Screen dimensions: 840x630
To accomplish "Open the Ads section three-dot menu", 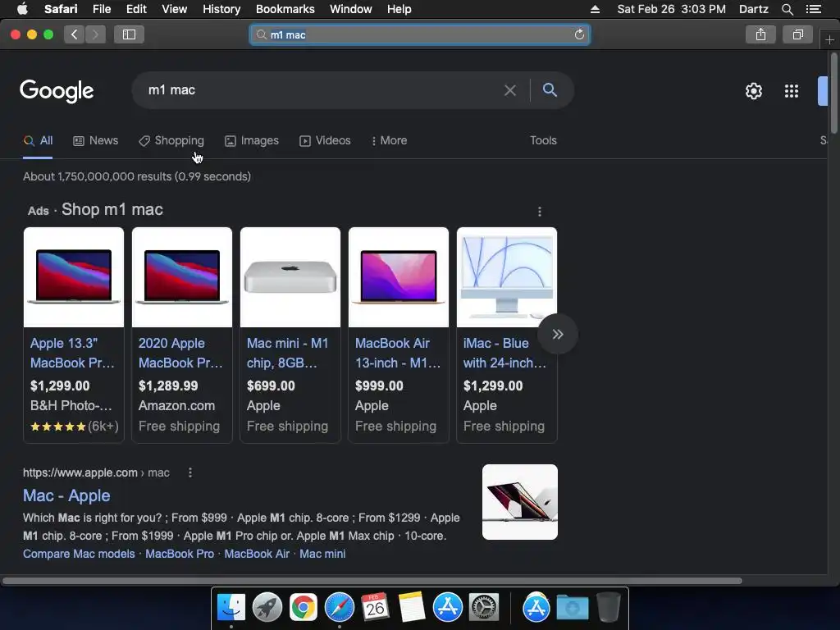I will click(x=540, y=212).
